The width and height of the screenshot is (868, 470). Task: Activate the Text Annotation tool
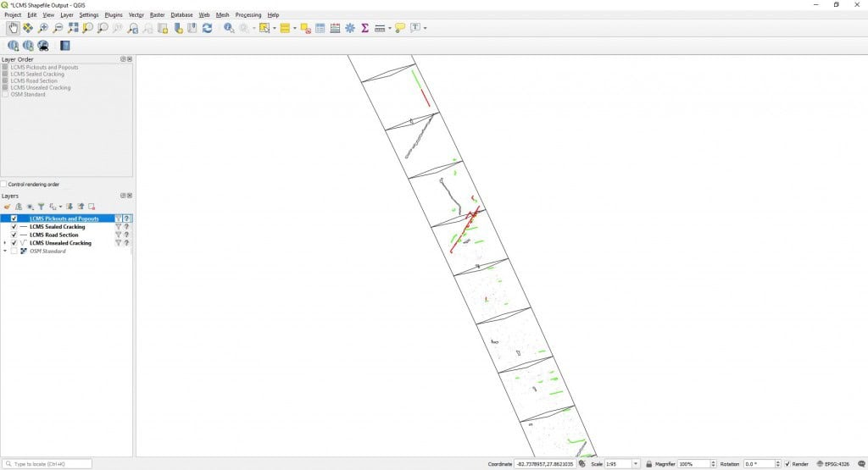click(415, 28)
